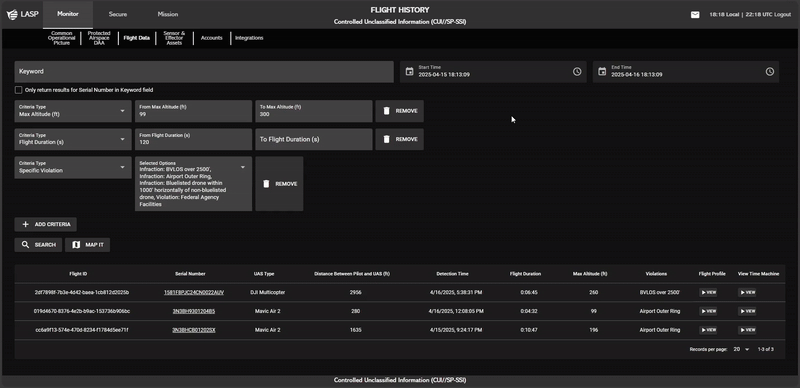This screenshot has height=388, width=800.
Task: Click the Flight Duration column header
Action: (525, 274)
